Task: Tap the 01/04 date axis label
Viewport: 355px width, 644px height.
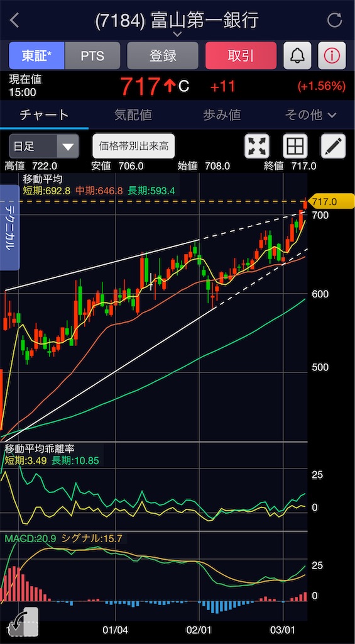Action: [x=116, y=630]
